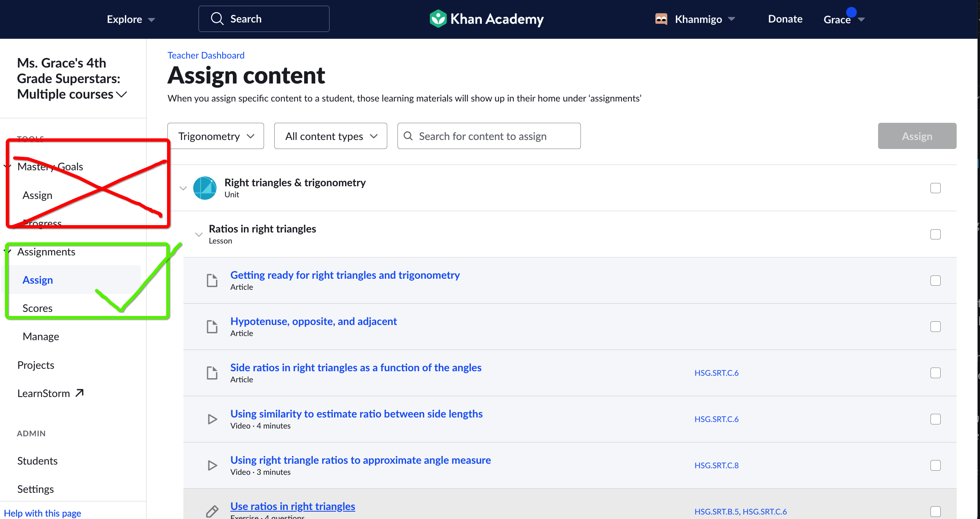Open the All content types filter
This screenshot has width=980, height=519.
(330, 136)
